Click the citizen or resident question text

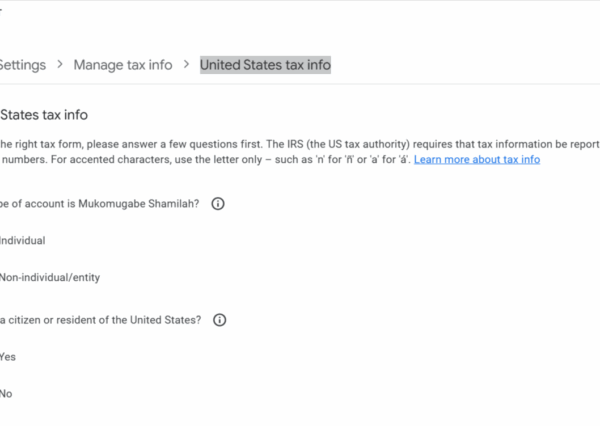point(100,321)
